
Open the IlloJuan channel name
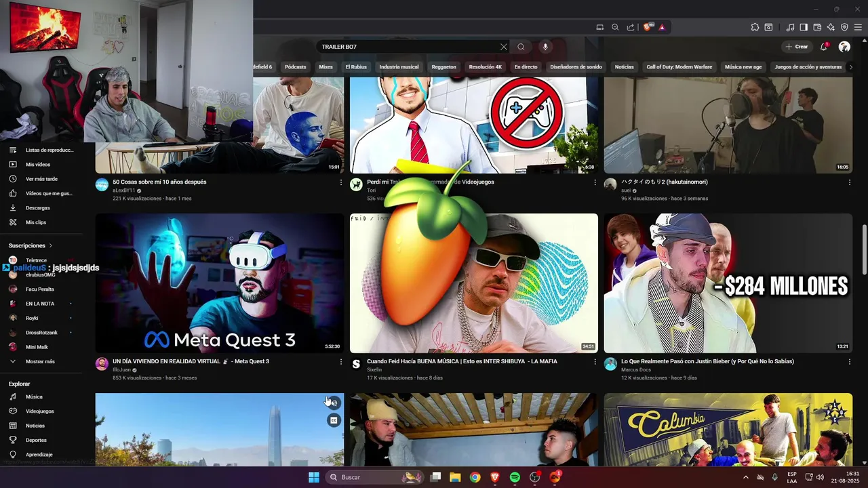121,370
